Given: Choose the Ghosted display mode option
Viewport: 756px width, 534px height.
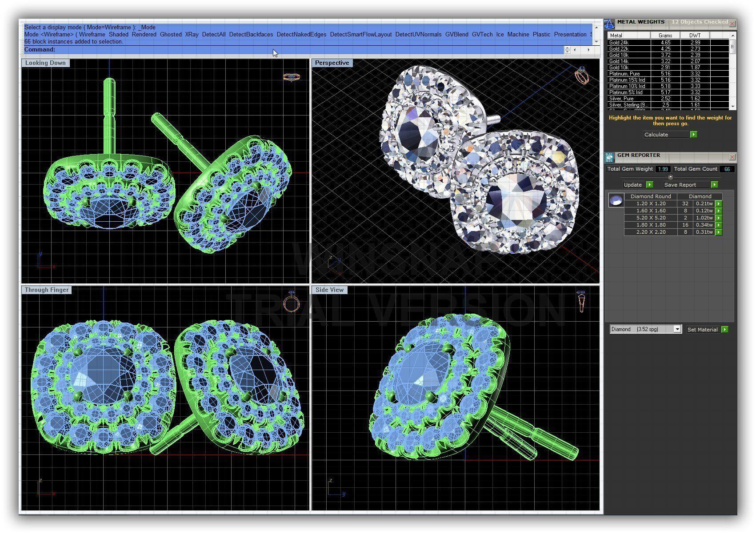Looking at the screenshot, I should tap(171, 35).
